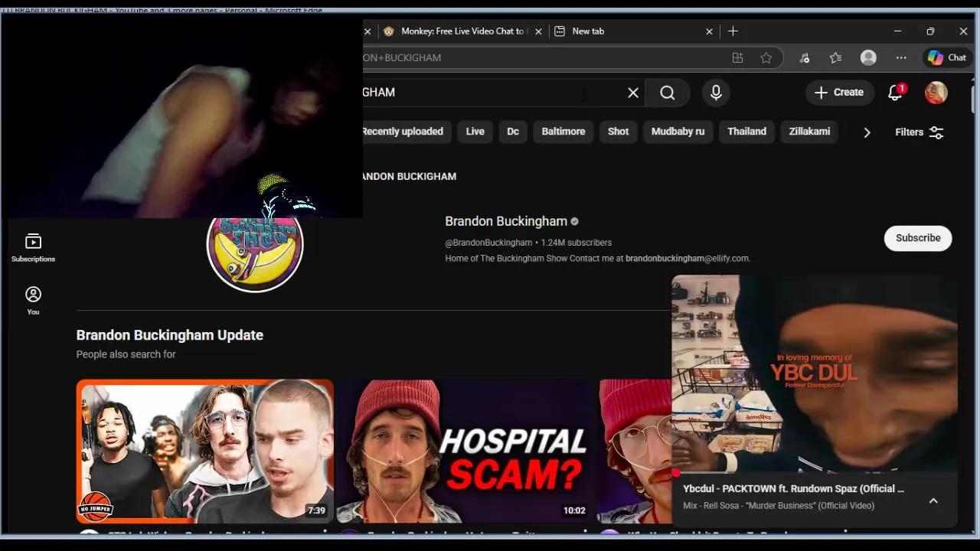Open the Brandon Buckingham channel name
This screenshot has width=980, height=551.
point(506,221)
